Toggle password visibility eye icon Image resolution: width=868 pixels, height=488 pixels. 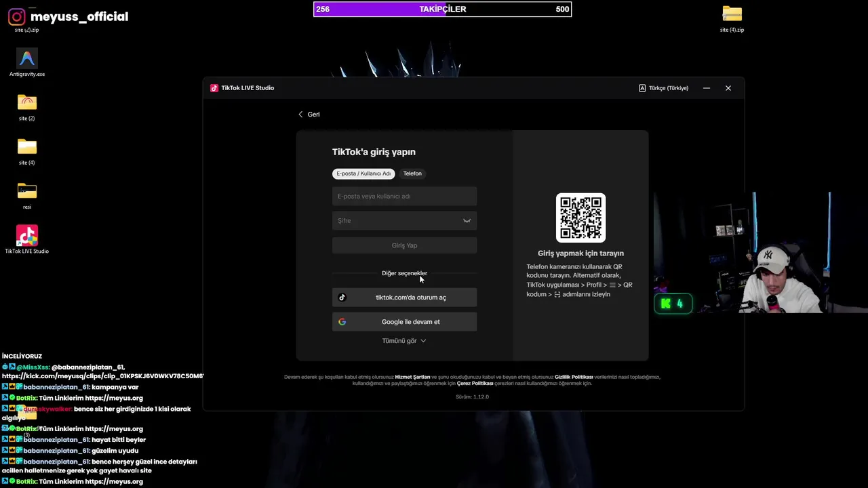pyautogui.click(x=467, y=221)
